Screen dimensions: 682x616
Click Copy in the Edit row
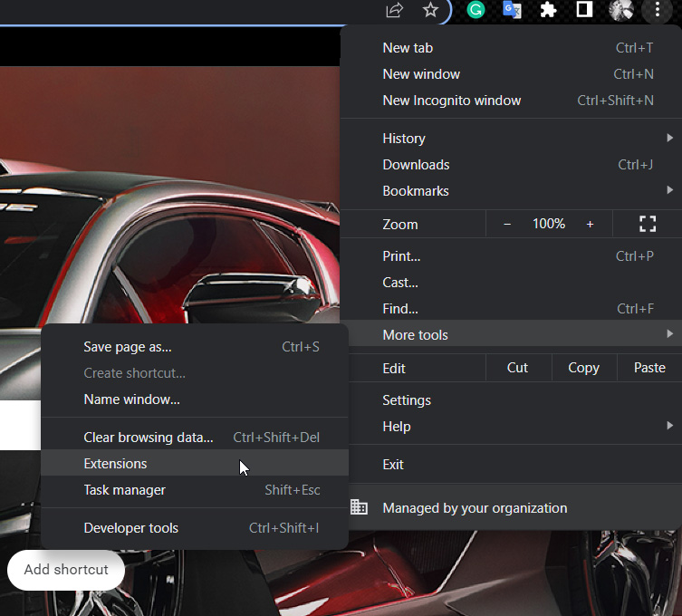(583, 368)
